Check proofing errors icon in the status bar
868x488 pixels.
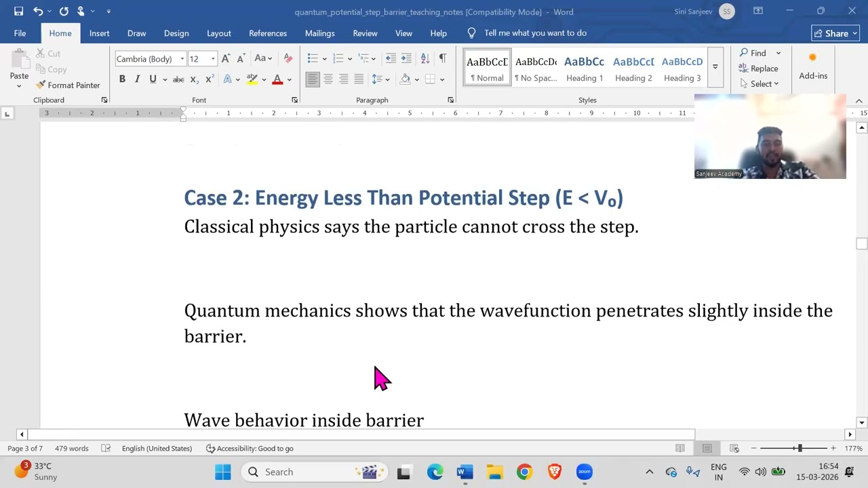106,448
